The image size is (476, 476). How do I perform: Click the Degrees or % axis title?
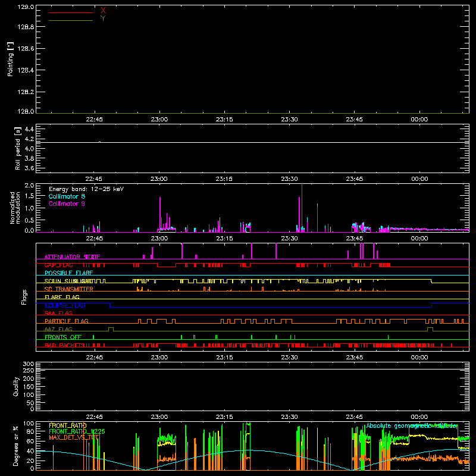click(x=15, y=446)
